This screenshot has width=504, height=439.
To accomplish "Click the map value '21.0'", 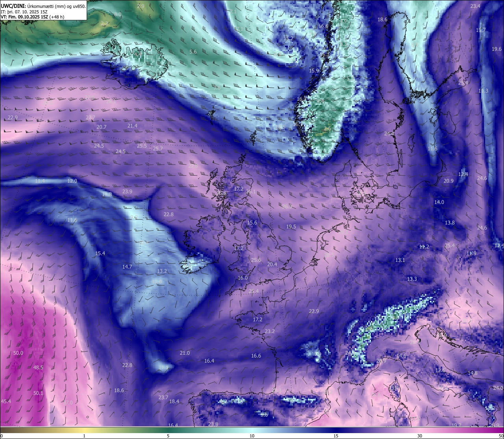I will (x=185, y=353).
